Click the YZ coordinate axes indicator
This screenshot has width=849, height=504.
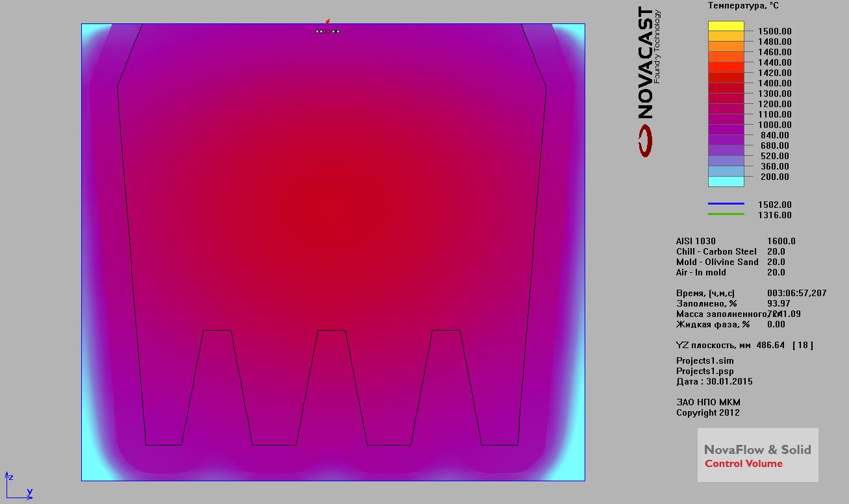[18, 486]
